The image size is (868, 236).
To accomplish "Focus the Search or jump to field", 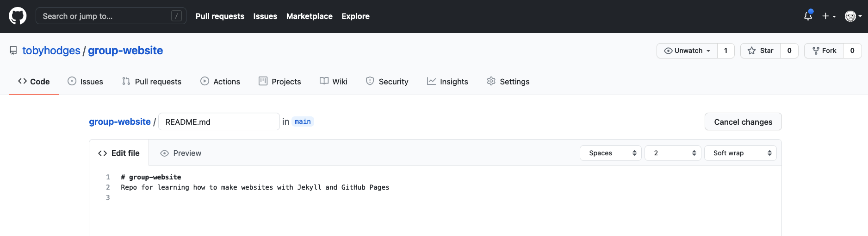I will 111,16.
